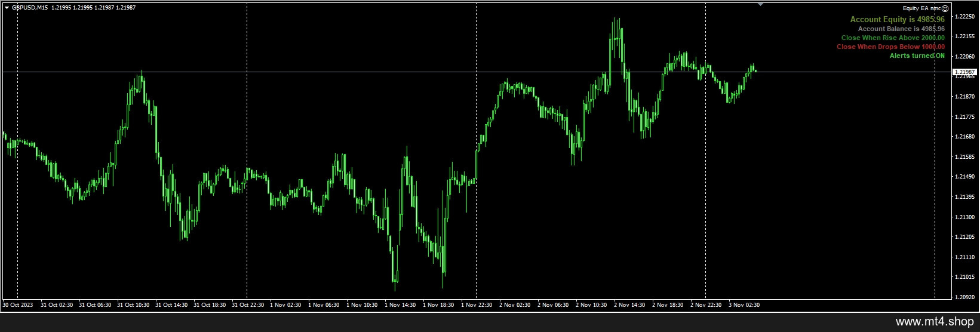Click the '1 Nov 18:30' time label
Image resolution: width=980 pixels, height=332 pixels.
[438, 305]
